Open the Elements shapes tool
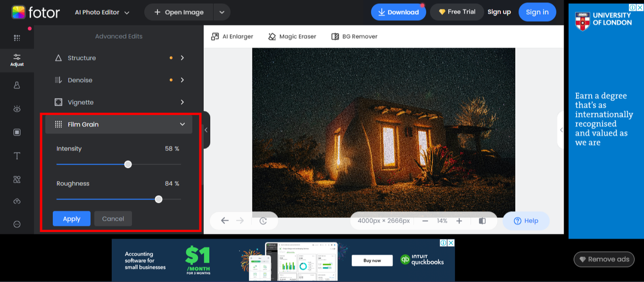 point(17,179)
